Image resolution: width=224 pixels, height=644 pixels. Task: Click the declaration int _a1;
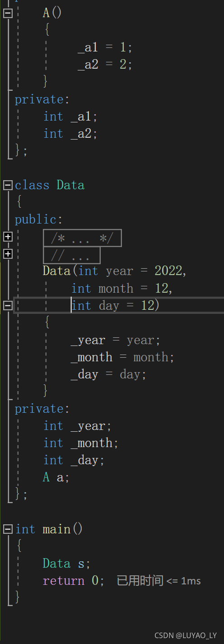(70, 117)
